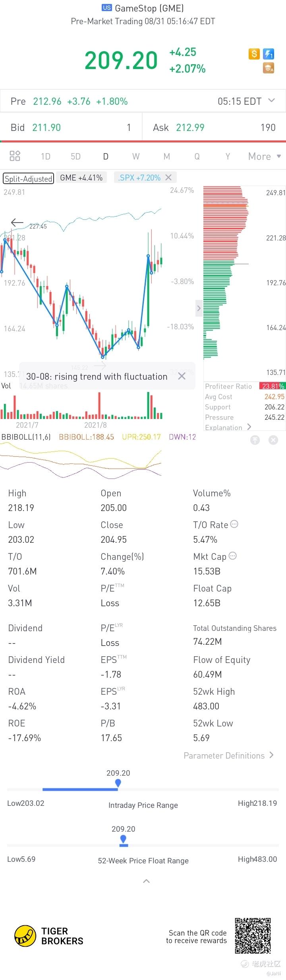Toggle the Split-Adjusted option
Image resolution: width=286 pixels, height=980 pixels.
(x=28, y=179)
